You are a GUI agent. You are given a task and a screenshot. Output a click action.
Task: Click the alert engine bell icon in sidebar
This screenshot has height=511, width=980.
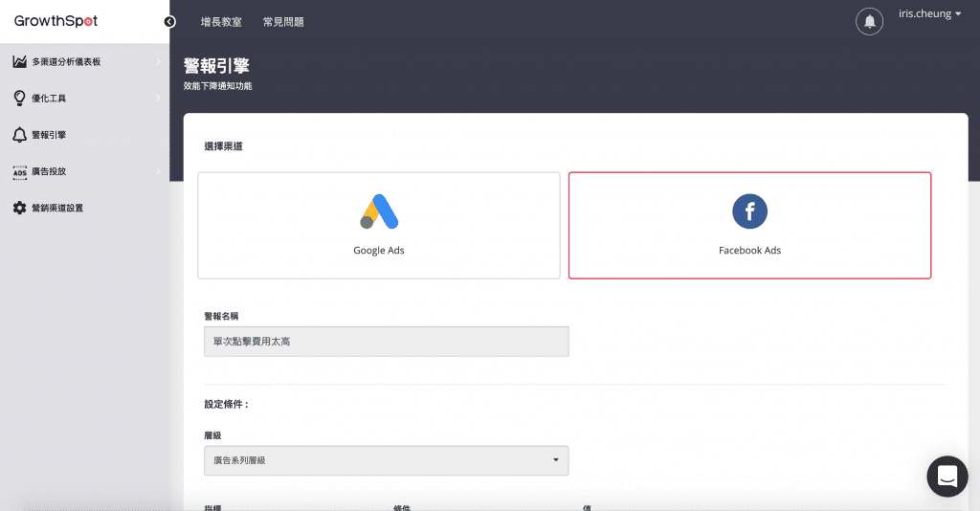pyautogui.click(x=19, y=135)
